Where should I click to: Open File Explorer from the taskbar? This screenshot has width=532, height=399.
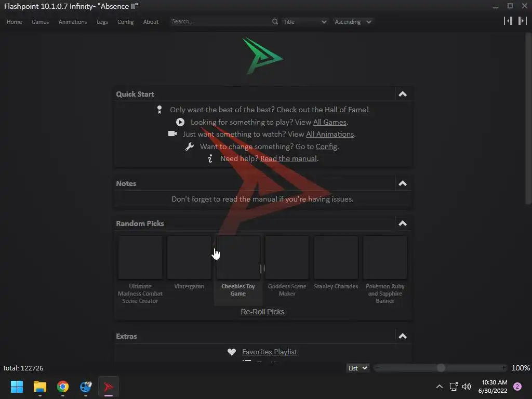click(39, 387)
